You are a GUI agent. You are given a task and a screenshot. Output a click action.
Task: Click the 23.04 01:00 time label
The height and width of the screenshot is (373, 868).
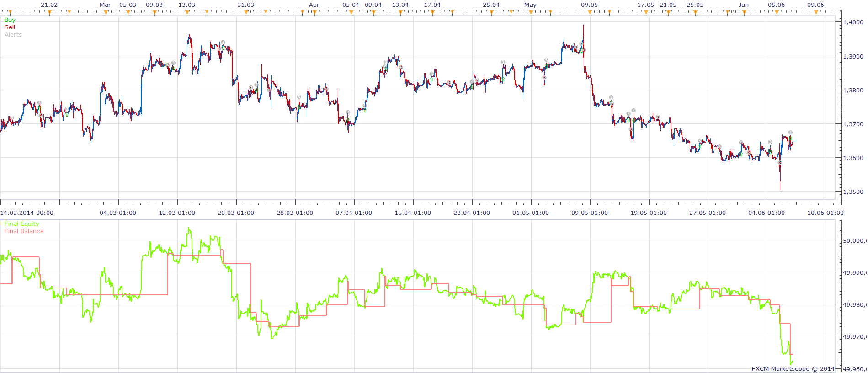coord(472,213)
